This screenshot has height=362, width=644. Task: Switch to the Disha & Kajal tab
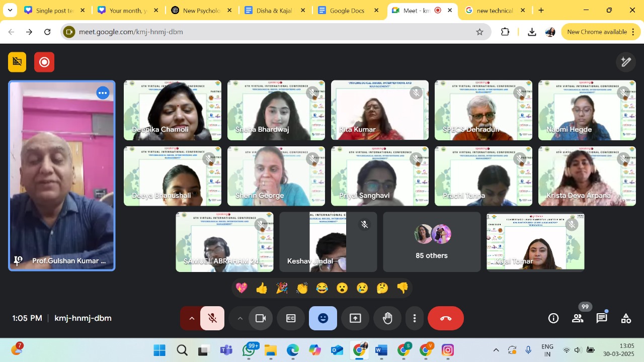274,10
